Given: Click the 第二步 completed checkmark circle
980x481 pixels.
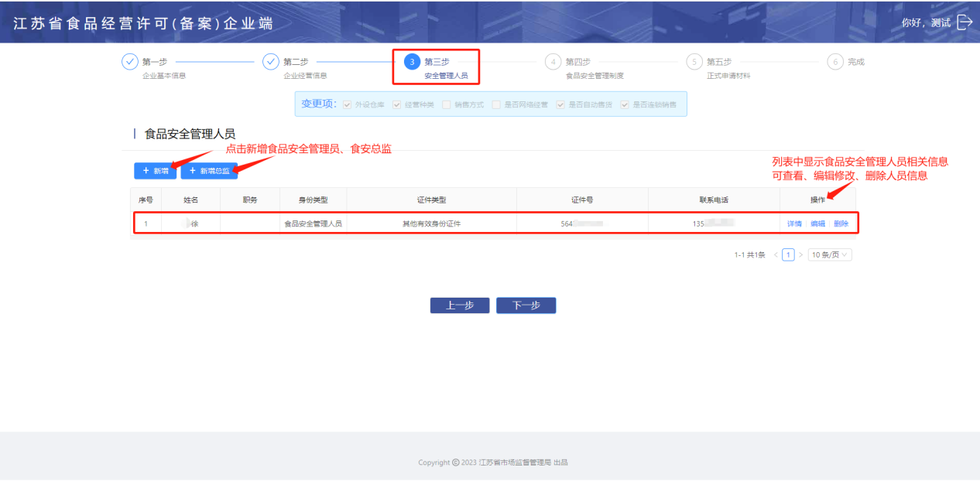Looking at the screenshot, I should tap(271, 62).
